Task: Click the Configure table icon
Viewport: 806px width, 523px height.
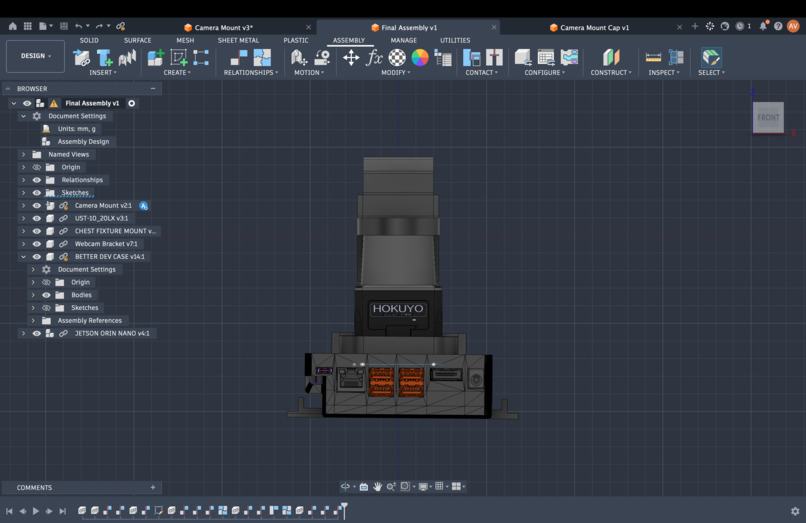Action: [x=546, y=58]
